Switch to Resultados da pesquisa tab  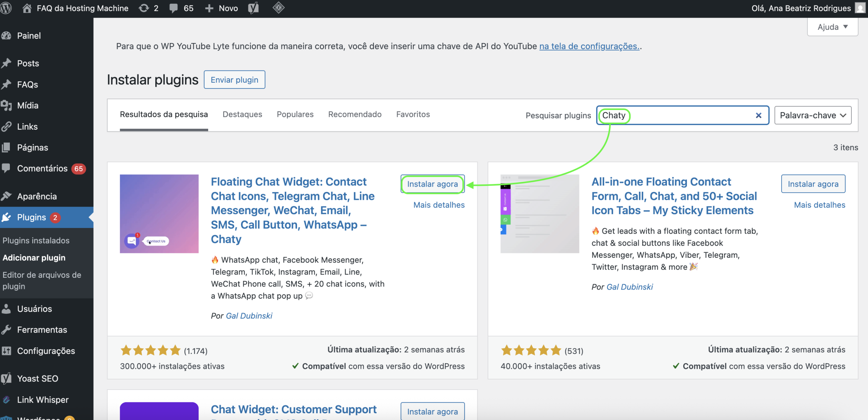click(x=164, y=114)
